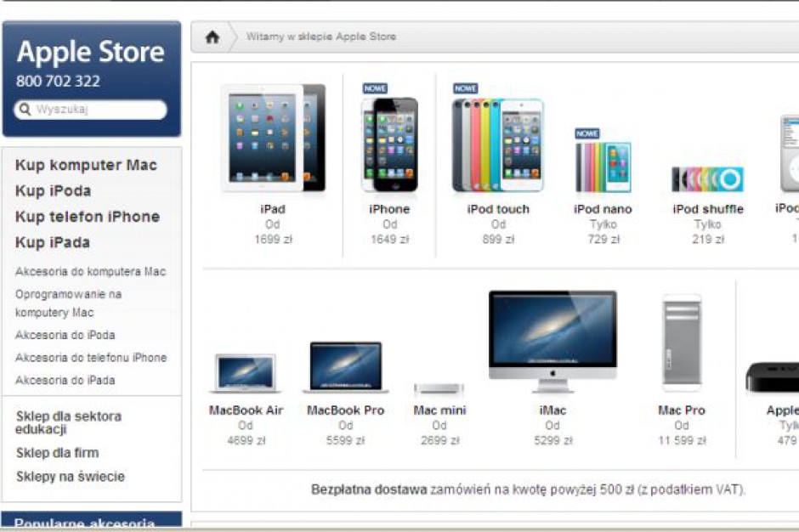Open the Apple TV product image
Image resolution: width=799 pixels, height=532 pixels.
click(772, 377)
